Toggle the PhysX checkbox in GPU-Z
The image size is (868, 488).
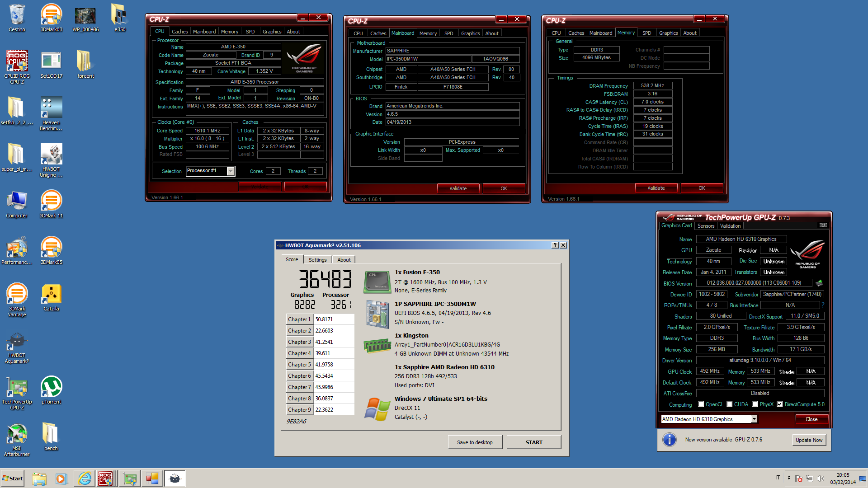pyautogui.click(x=755, y=404)
